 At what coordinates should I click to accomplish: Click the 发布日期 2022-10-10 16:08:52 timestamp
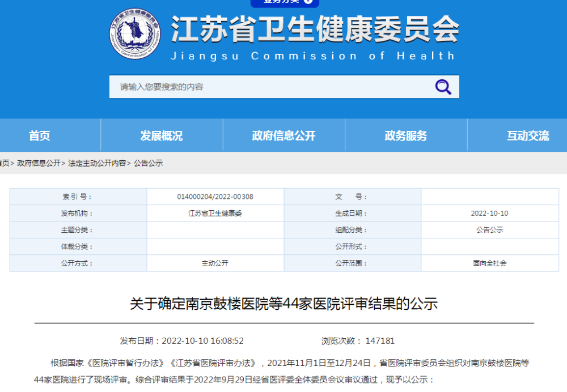pyautogui.click(x=182, y=341)
